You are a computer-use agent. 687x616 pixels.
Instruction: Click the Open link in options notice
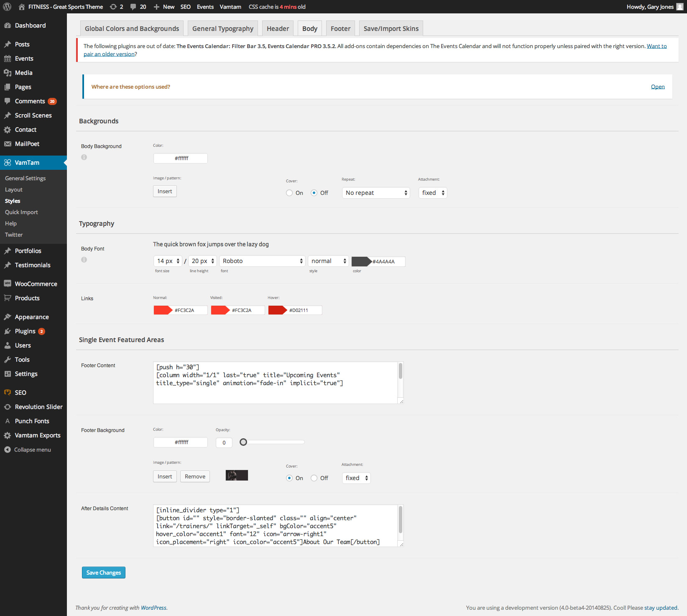(x=657, y=87)
